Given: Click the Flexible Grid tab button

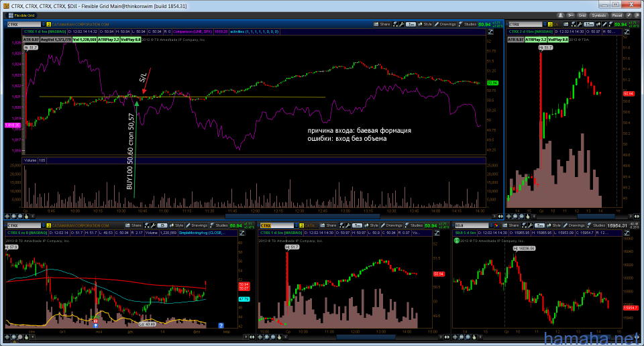Looking at the screenshot, I should 21,15.
